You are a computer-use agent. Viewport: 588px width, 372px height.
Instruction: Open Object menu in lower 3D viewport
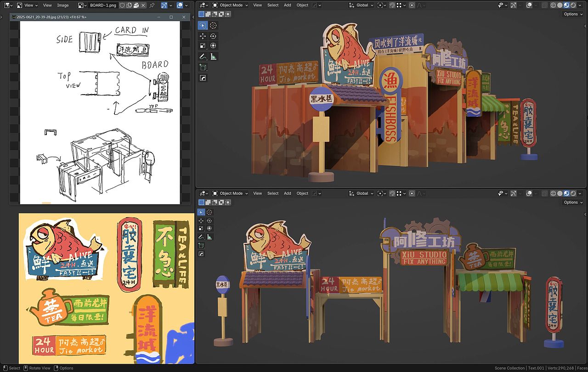pyautogui.click(x=302, y=193)
